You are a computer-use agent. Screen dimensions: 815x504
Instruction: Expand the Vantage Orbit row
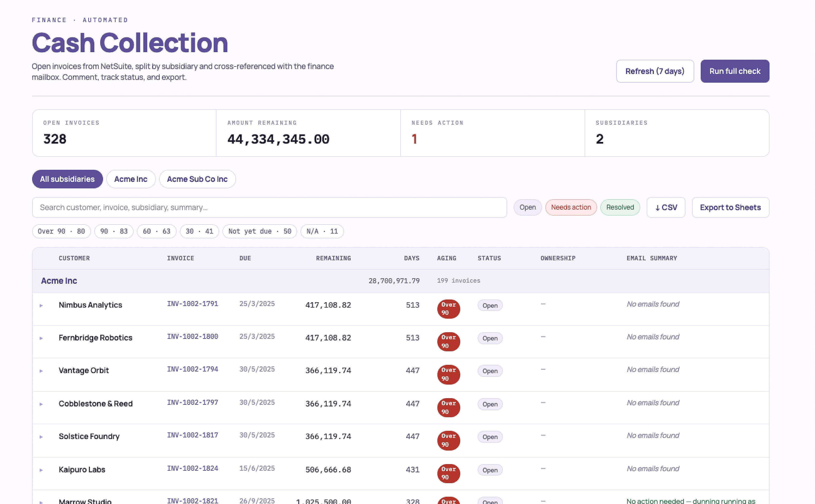click(x=41, y=371)
